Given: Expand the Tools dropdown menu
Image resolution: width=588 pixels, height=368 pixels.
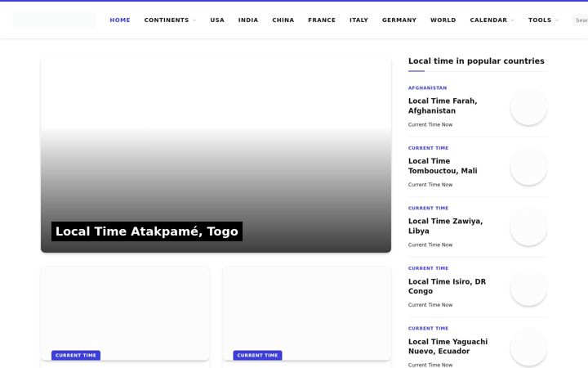Looking at the screenshot, I should [x=543, y=20].
